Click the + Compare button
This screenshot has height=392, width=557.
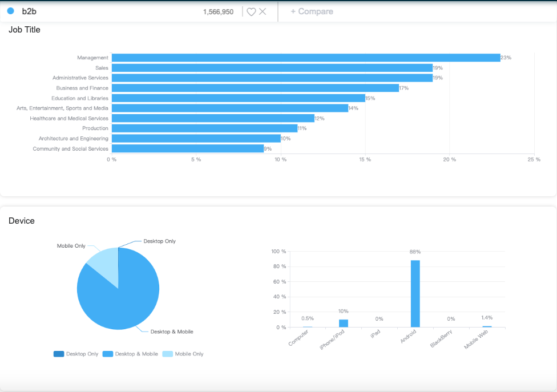(x=312, y=11)
